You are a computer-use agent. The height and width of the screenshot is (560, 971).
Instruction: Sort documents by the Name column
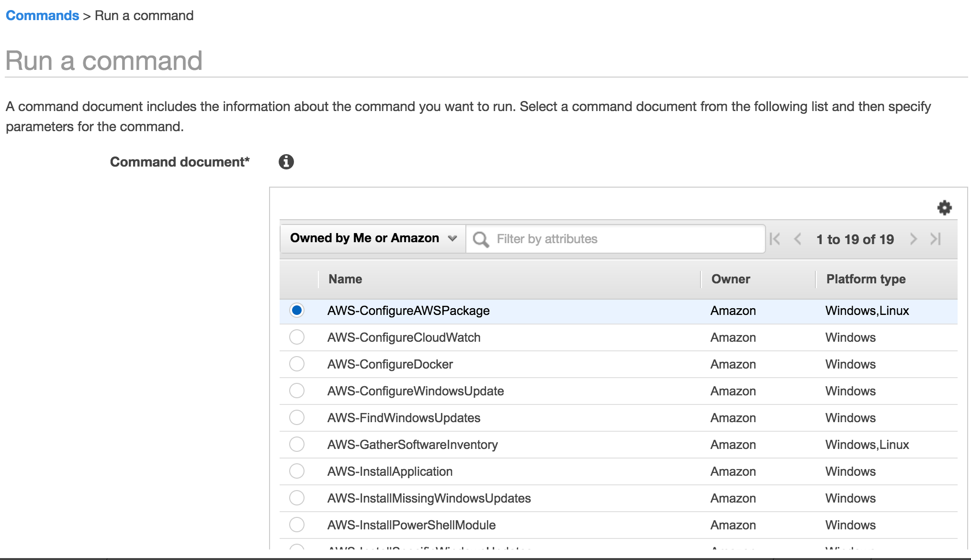(344, 279)
